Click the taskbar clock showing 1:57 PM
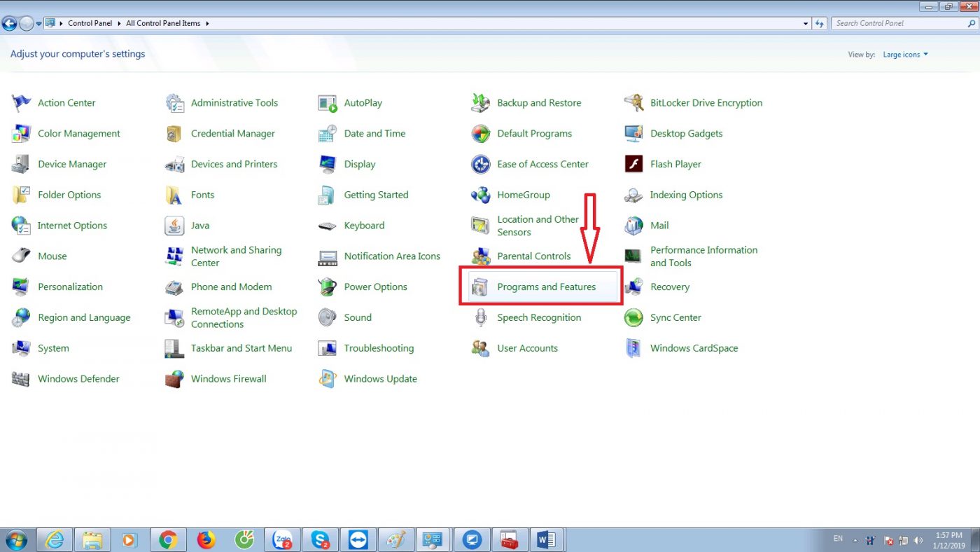Viewport: 980px width, 552px height. (947, 540)
